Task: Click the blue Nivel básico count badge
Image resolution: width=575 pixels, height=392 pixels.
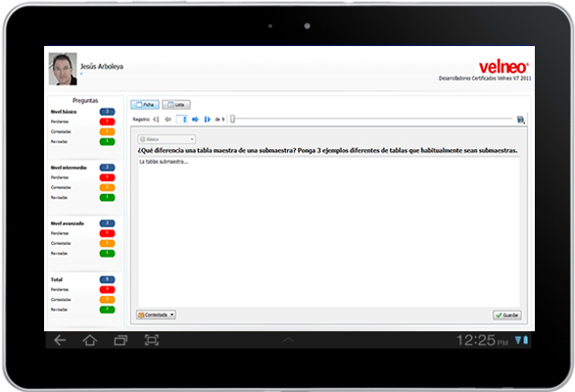Action: (107, 112)
